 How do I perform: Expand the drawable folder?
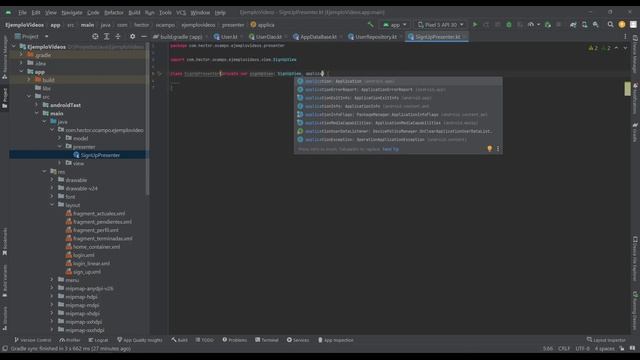point(52,180)
